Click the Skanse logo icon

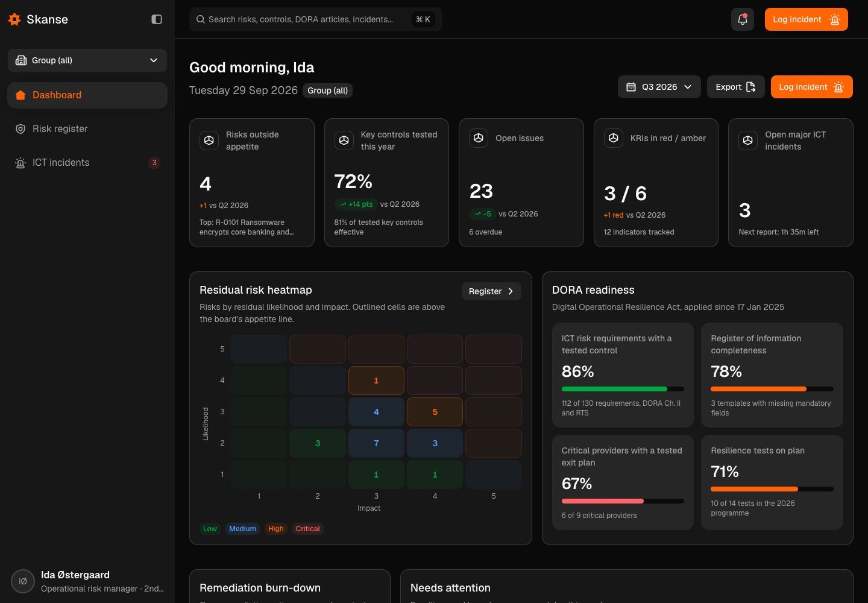(14, 19)
